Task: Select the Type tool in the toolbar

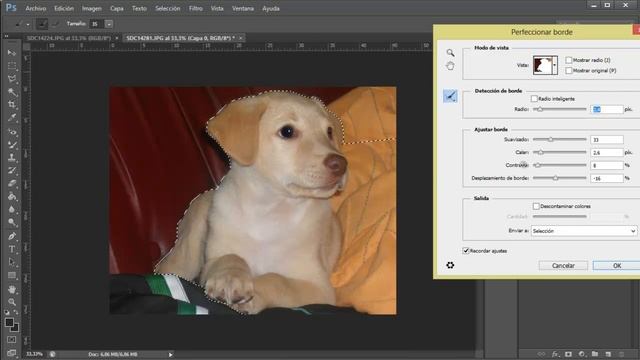Action: tap(12, 249)
